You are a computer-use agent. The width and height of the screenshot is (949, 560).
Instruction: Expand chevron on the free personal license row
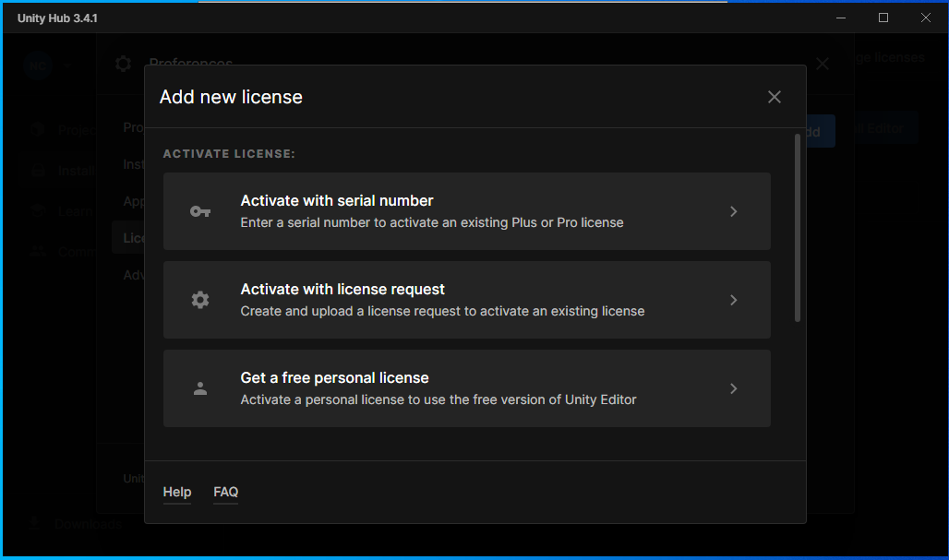734,388
